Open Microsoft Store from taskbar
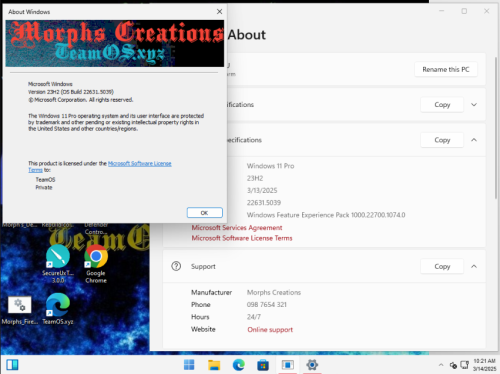 point(263,365)
